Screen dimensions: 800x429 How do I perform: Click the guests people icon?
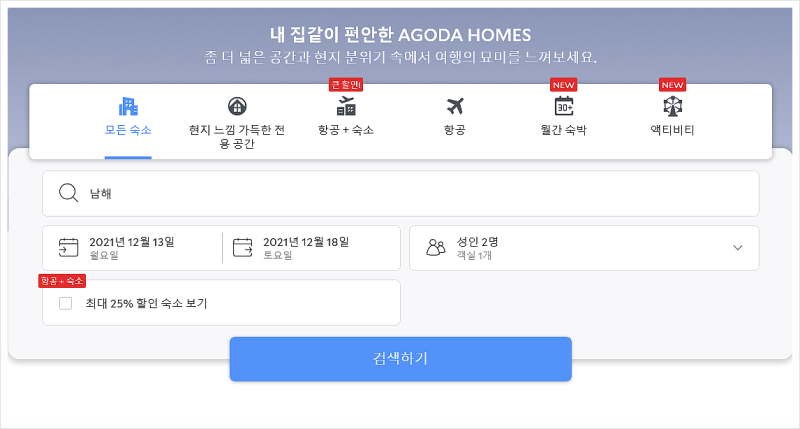(x=436, y=247)
